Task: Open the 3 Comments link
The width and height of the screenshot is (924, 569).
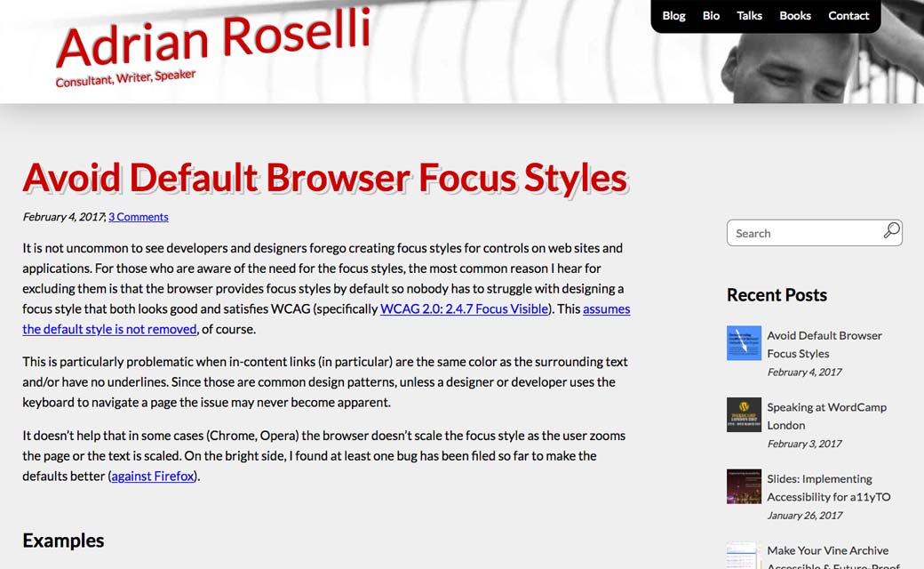Action: point(138,217)
